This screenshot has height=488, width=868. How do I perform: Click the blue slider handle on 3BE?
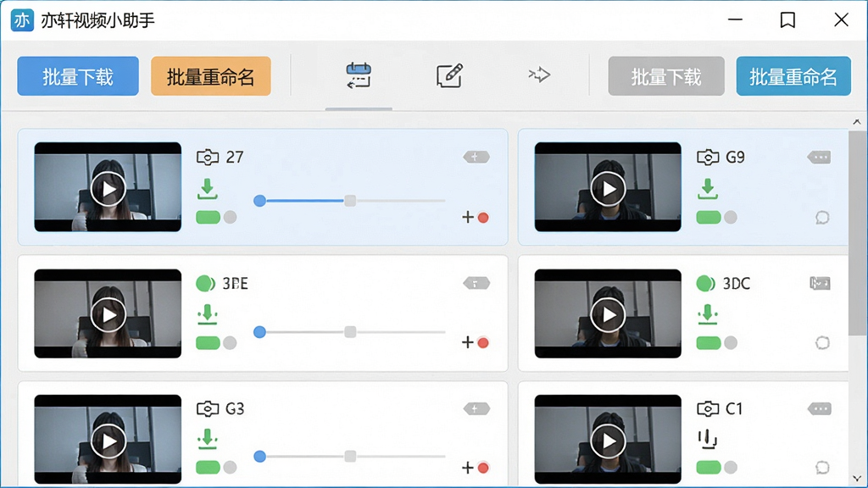259,332
